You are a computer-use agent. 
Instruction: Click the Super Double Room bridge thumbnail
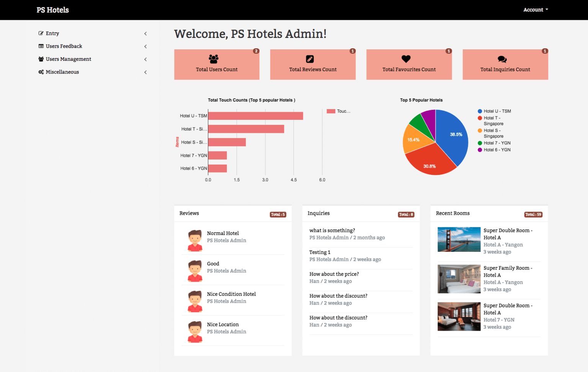coord(459,239)
